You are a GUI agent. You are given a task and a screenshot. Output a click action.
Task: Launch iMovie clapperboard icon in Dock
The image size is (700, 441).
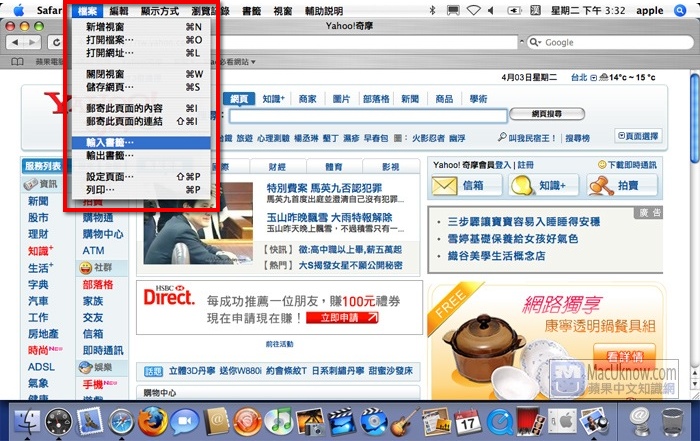342,422
